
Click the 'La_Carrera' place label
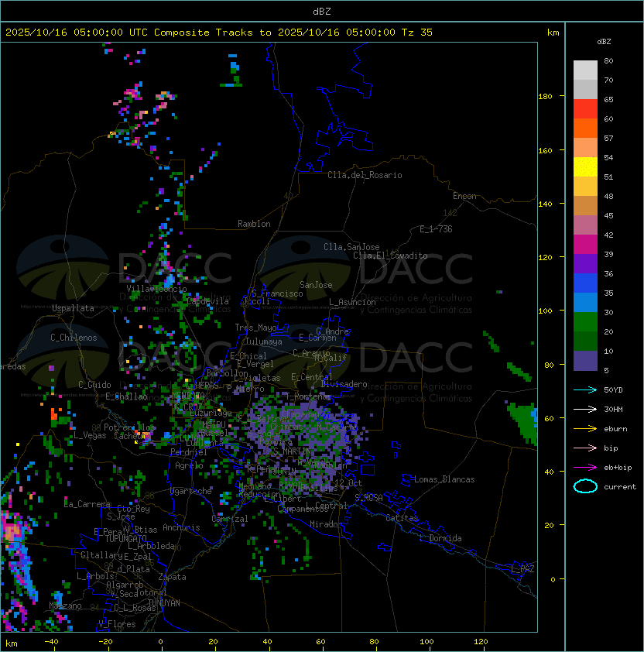[87, 504]
